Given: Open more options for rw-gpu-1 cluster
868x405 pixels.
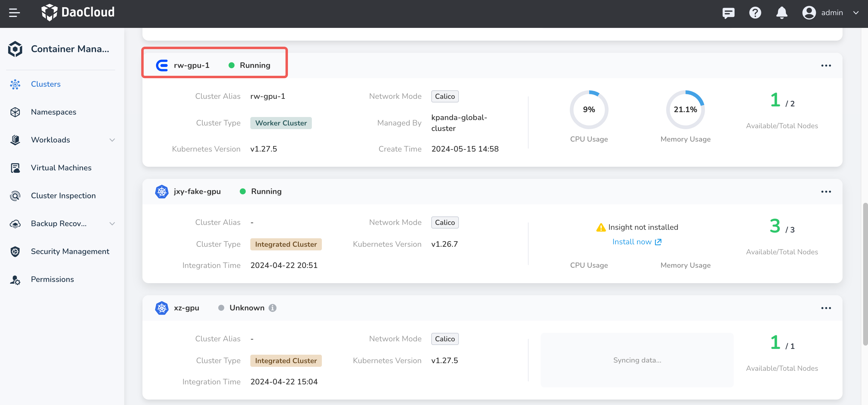Looking at the screenshot, I should point(826,65).
